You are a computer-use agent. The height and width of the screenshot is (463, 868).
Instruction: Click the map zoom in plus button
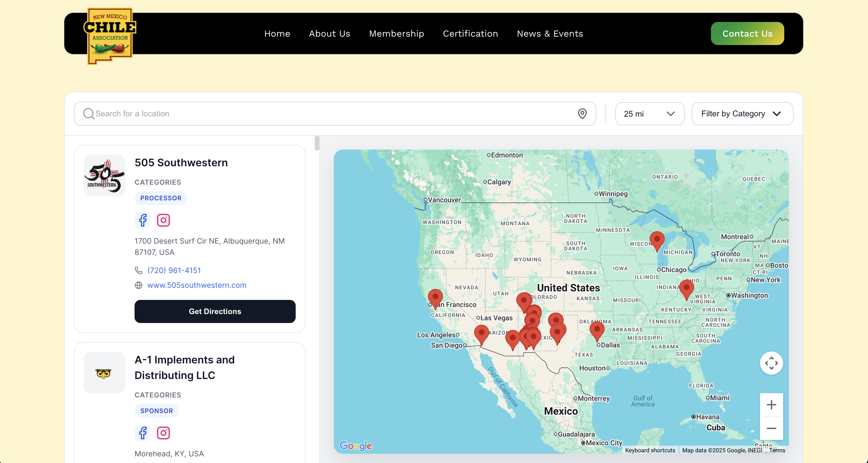(771, 404)
